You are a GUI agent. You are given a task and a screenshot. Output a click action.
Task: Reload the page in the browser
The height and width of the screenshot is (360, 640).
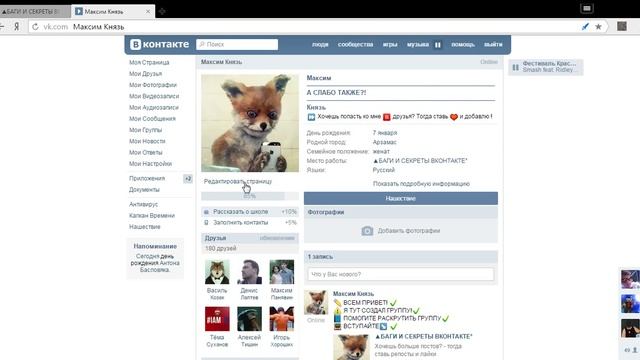coord(36,27)
